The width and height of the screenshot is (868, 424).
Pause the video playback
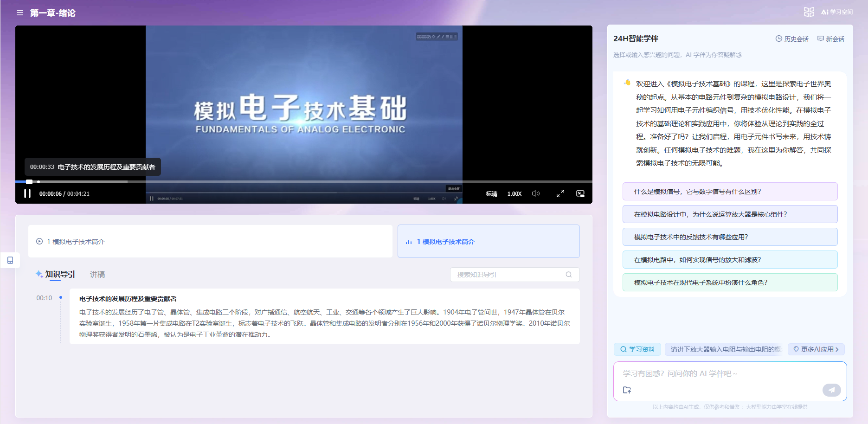[x=27, y=193]
